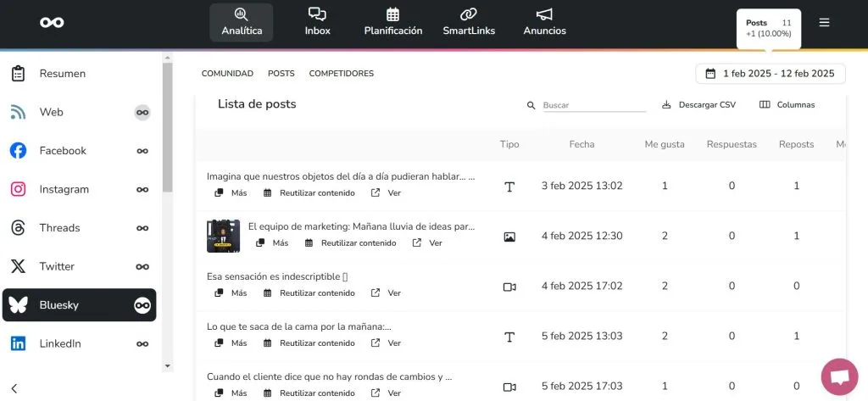Click the Buscar search field
Screen dimensions: 868x401
pos(593,105)
